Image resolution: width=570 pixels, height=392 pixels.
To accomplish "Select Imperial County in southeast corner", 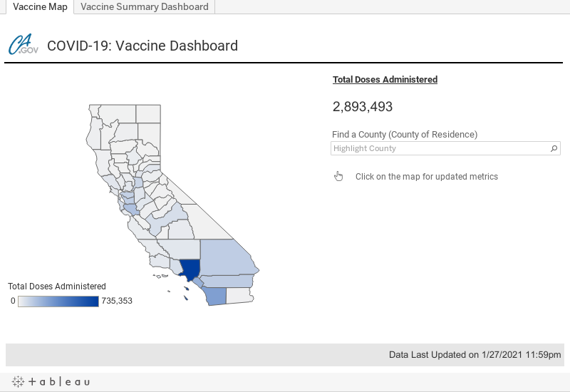I will click(x=240, y=296).
